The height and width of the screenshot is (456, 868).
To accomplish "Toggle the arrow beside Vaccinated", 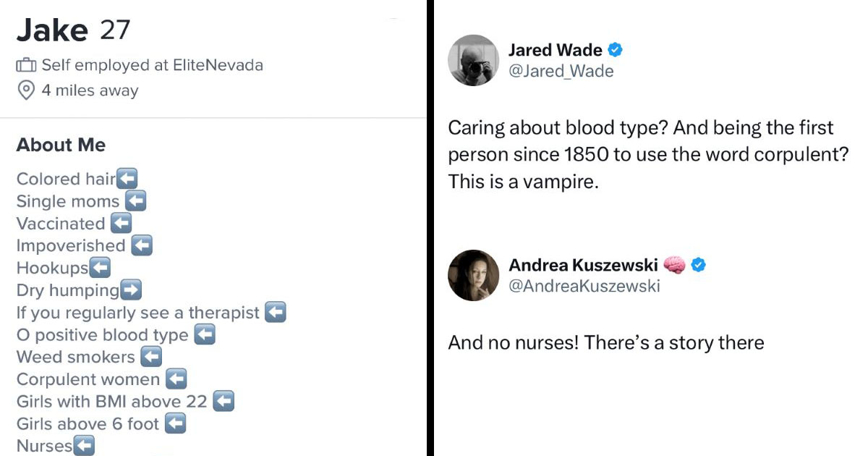I will click(x=122, y=223).
